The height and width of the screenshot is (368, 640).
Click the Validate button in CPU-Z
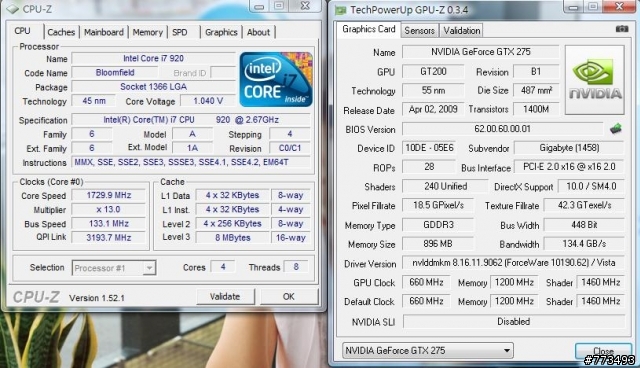click(225, 297)
